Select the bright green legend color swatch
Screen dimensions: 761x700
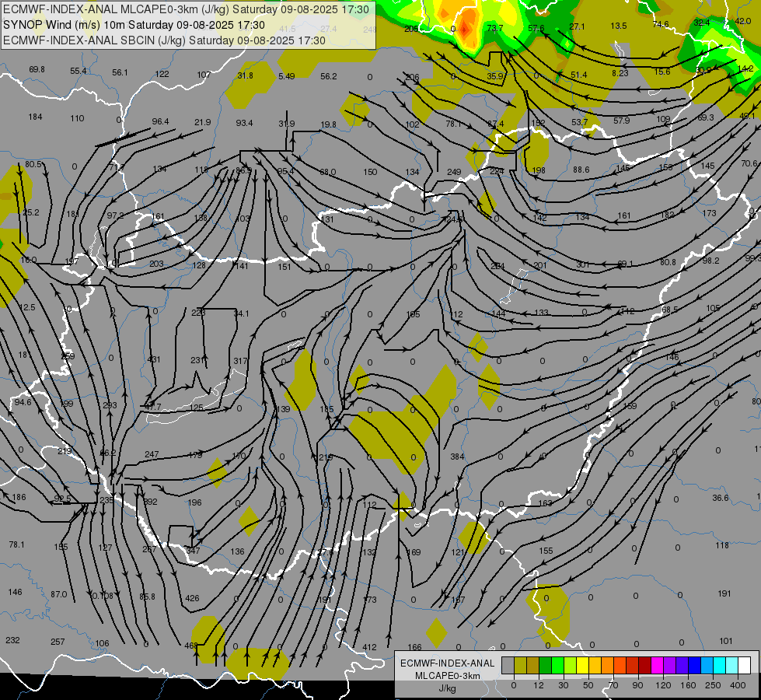558,665
